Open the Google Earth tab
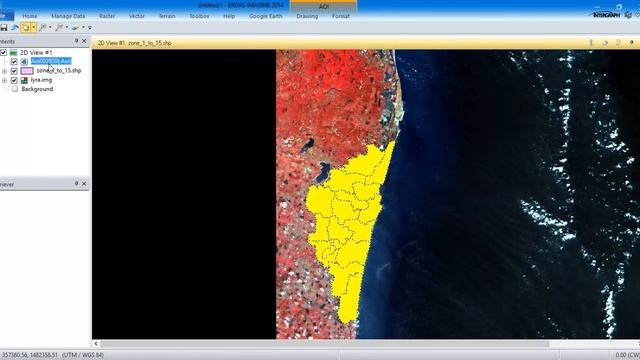This screenshot has width=640, height=360. [266, 16]
